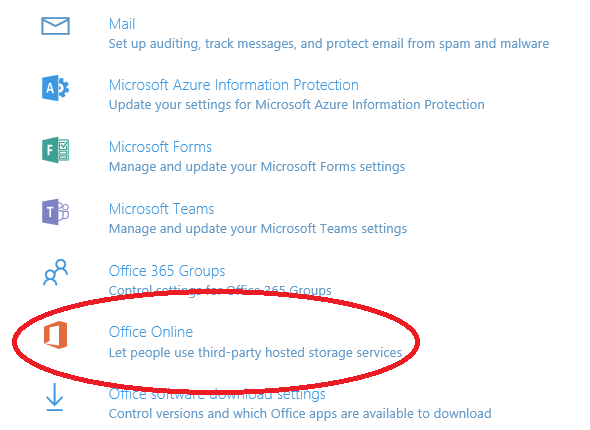
Task: Click 'Set up auditing, track messages' description
Action: 329,44
